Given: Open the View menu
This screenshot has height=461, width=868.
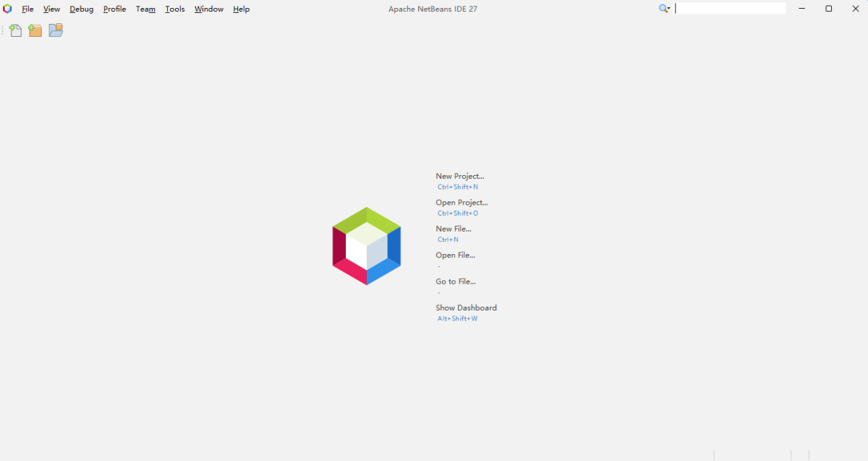Looking at the screenshot, I should coord(51,9).
